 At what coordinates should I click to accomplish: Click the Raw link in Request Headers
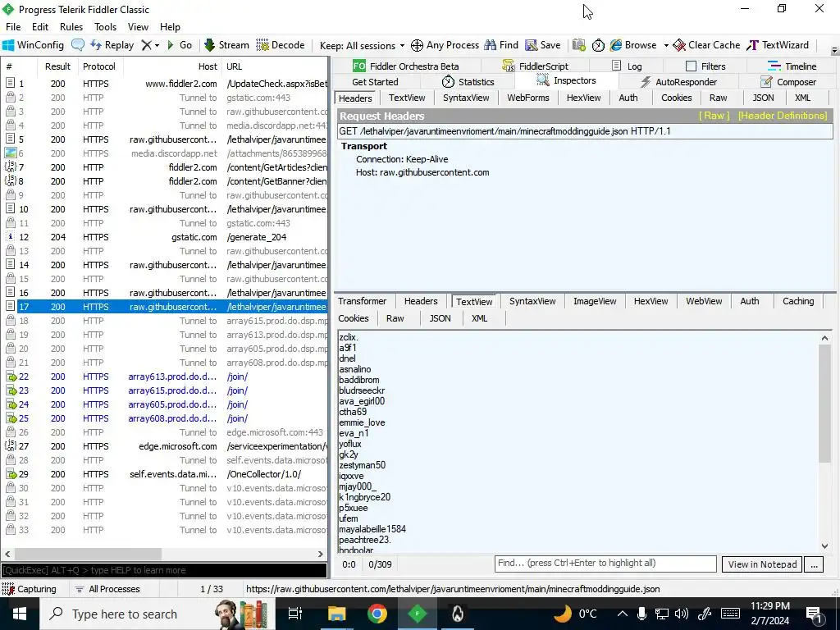[714, 116]
